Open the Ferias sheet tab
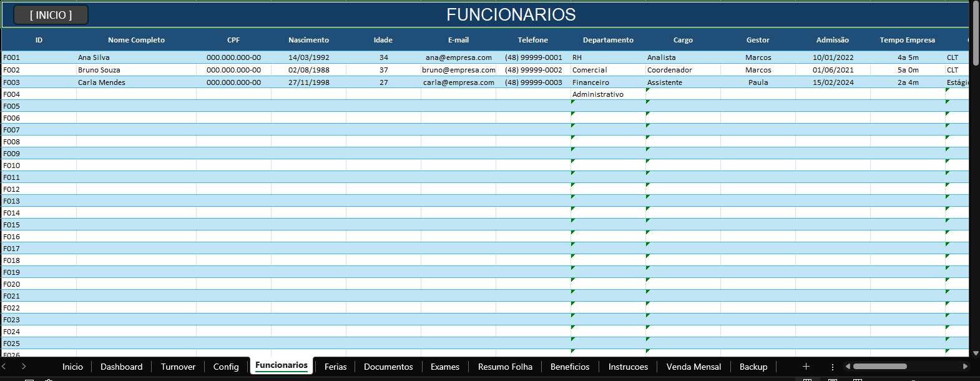 tap(335, 367)
